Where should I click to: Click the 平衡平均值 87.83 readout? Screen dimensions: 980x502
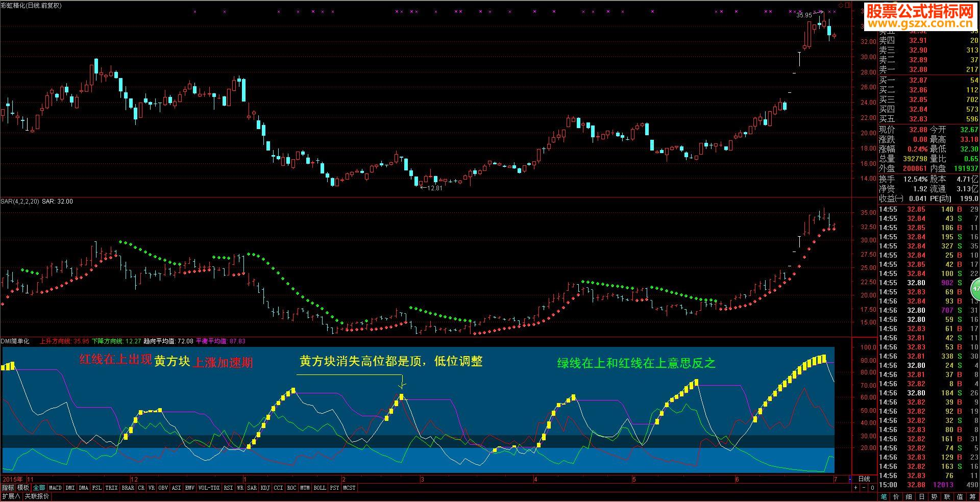(x=221, y=341)
